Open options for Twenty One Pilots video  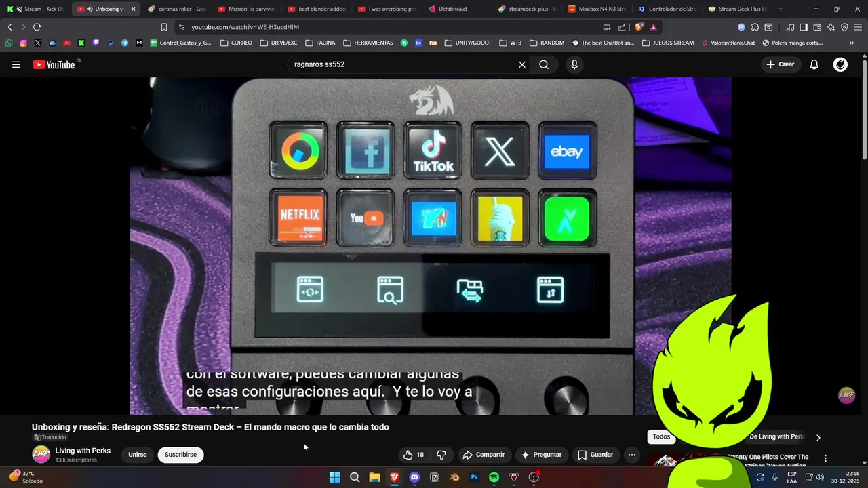(825, 458)
